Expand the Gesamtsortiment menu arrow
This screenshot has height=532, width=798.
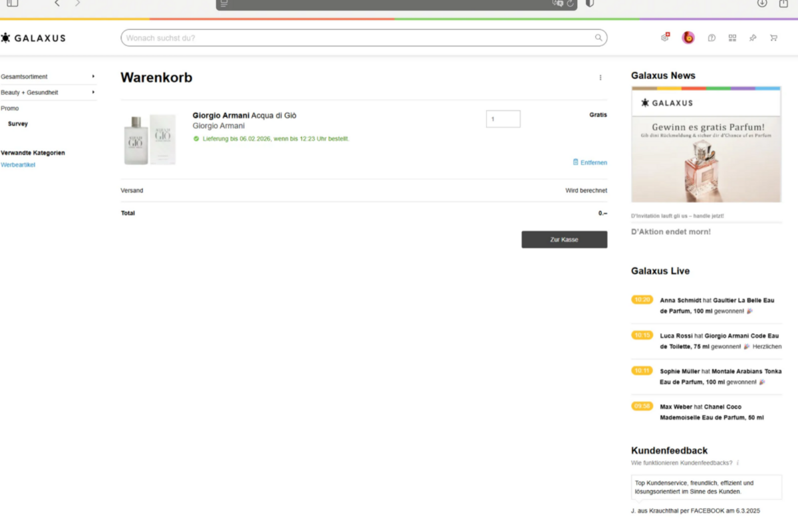[x=93, y=76]
